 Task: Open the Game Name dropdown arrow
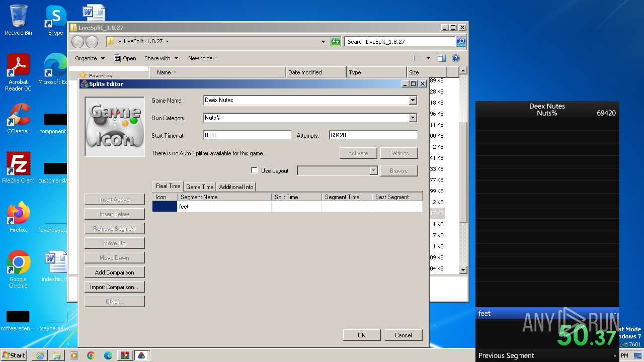413,100
